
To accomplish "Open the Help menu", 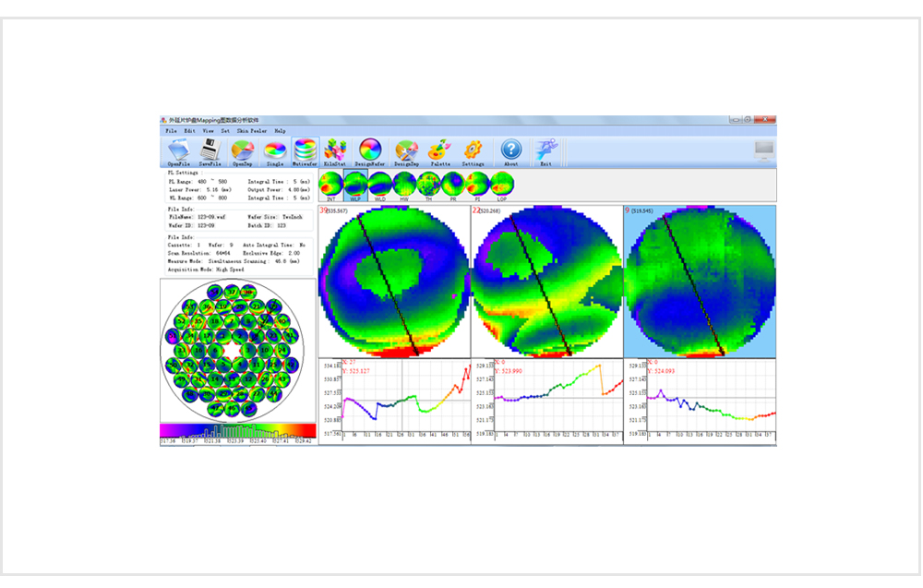I will [280, 131].
